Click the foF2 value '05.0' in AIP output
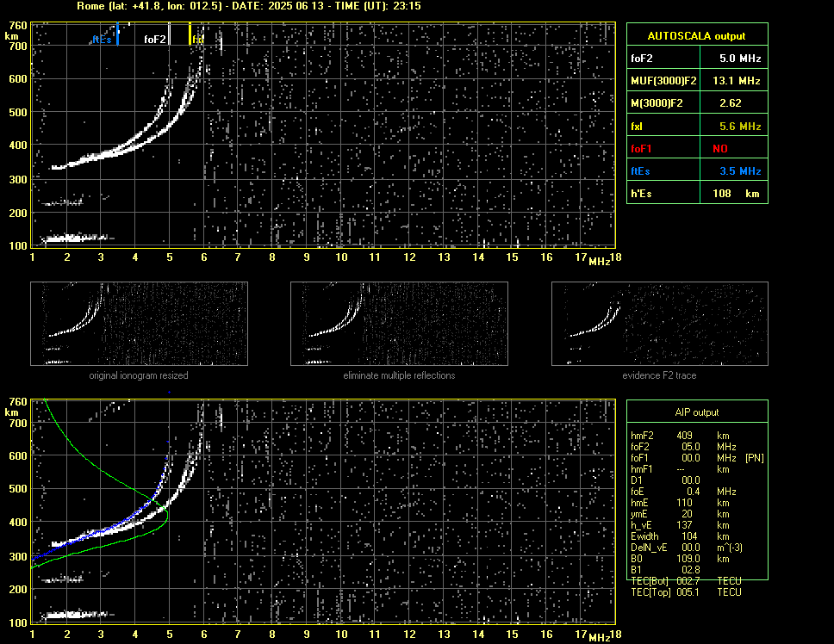Viewport: 834px width, 644px height. tap(690, 447)
